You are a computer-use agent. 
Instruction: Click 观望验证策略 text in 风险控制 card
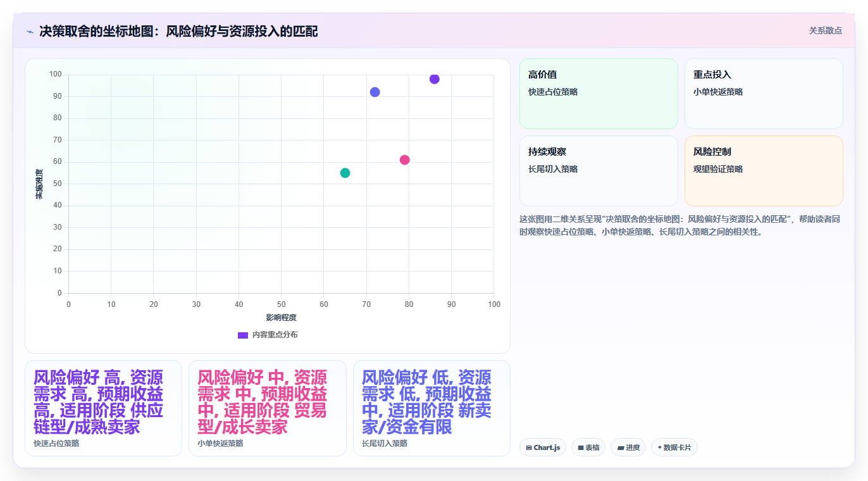tap(718, 169)
